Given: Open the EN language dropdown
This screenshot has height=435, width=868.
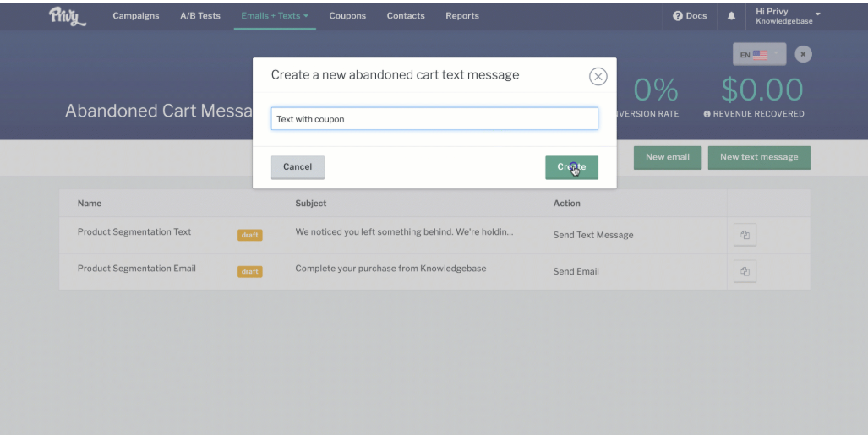Looking at the screenshot, I should (760, 54).
